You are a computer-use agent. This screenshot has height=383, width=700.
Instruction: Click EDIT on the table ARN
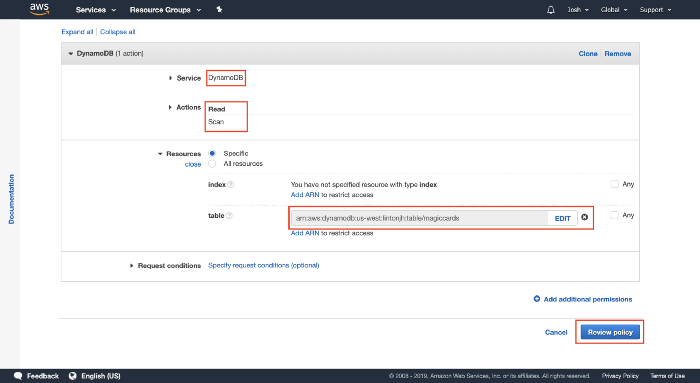click(562, 218)
